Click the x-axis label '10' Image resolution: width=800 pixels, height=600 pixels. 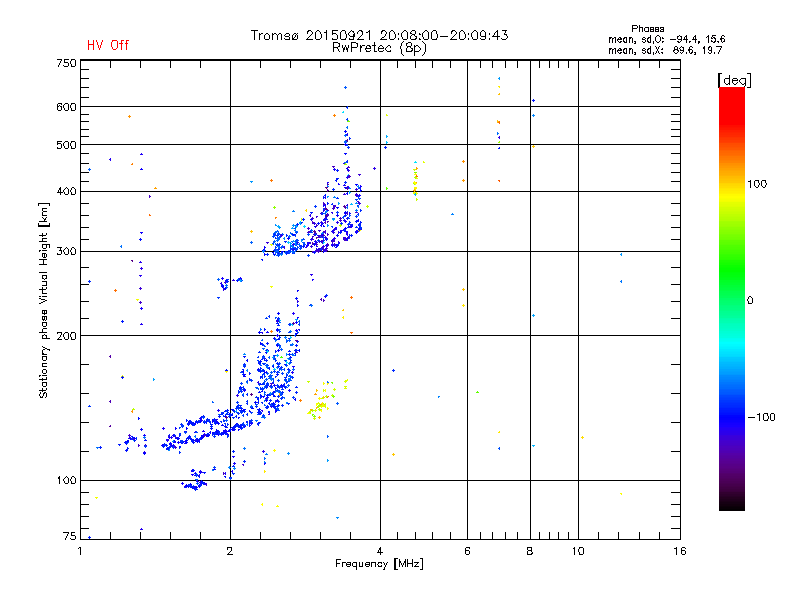coord(578,551)
